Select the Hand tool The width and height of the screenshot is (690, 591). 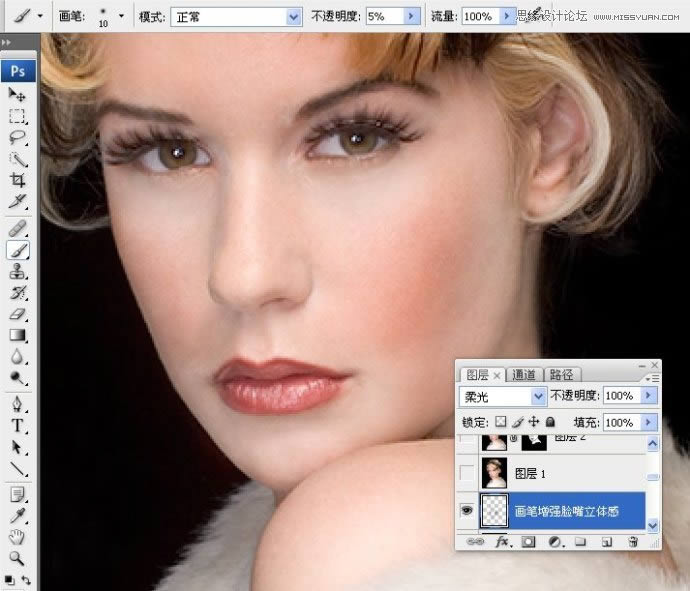point(17,536)
